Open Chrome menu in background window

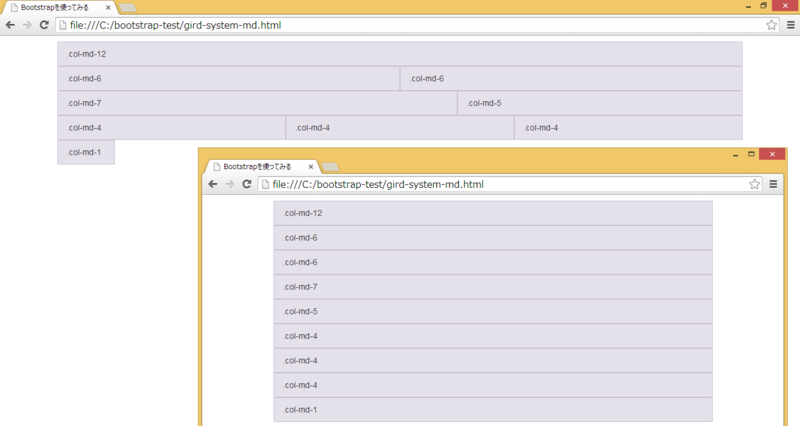coord(791,25)
